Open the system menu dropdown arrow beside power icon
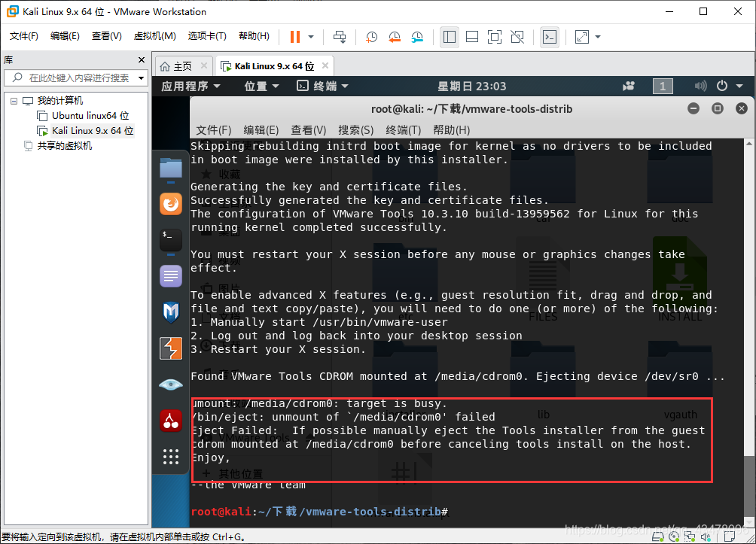This screenshot has height=544, width=756. coord(739,87)
